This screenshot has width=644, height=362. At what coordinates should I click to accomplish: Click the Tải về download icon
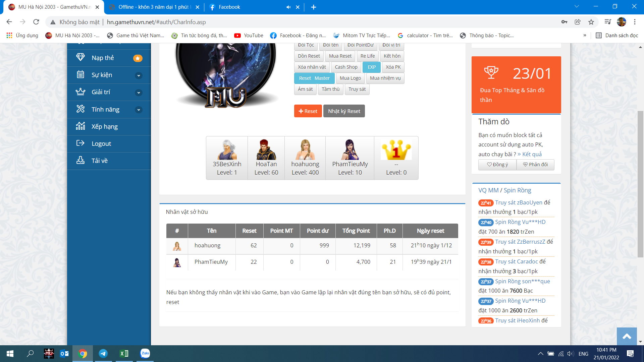click(x=80, y=160)
